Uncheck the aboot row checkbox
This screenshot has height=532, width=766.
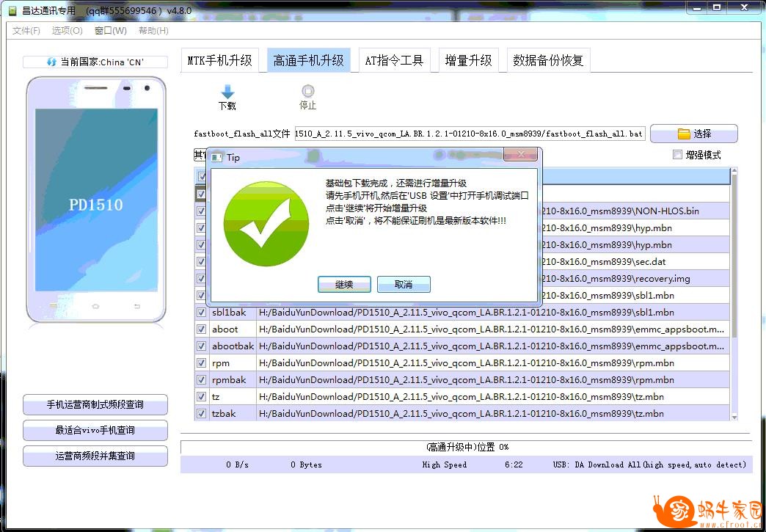click(x=201, y=329)
